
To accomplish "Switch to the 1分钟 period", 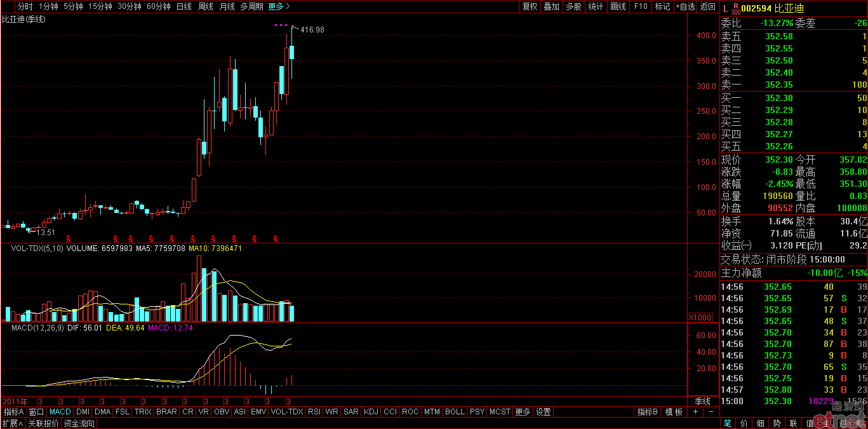I will [49, 6].
